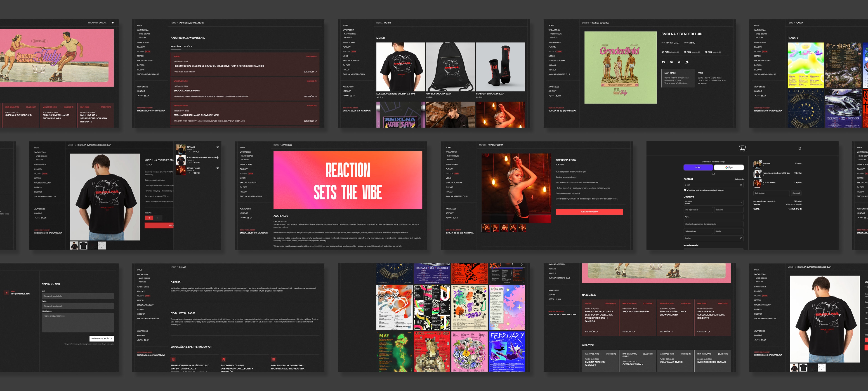Open the Worek Smolna IX BDay product card

(x=451, y=71)
